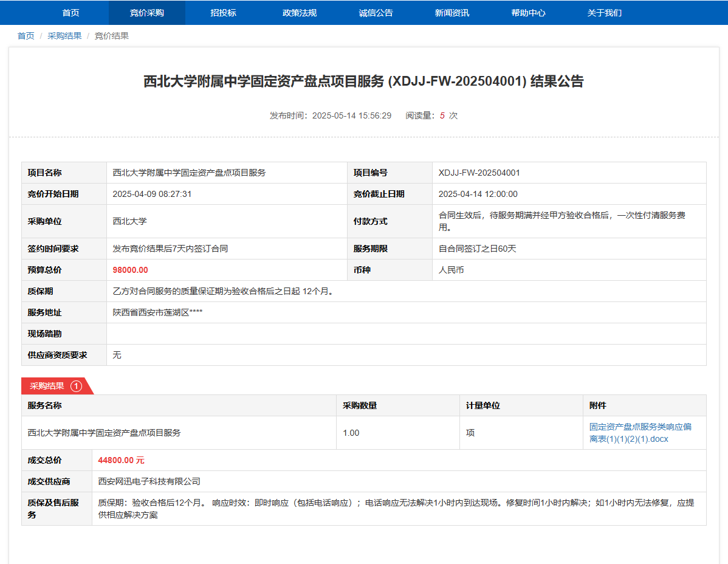Select 竞价采购 in the top navigation
Screen dimensions: 728x564
click(x=146, y=13)
